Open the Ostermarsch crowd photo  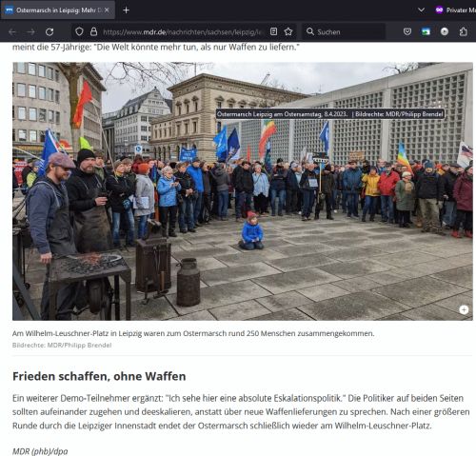[x=243, y=191]
